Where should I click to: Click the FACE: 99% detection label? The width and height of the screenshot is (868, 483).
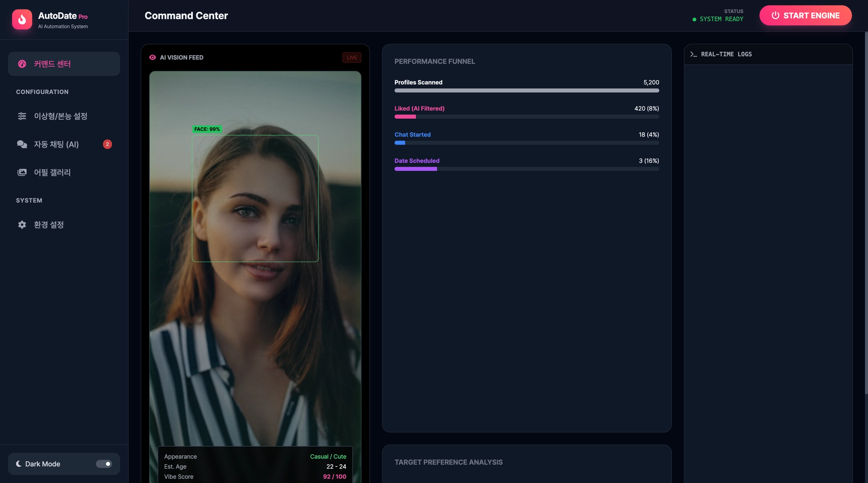[207, 129]
